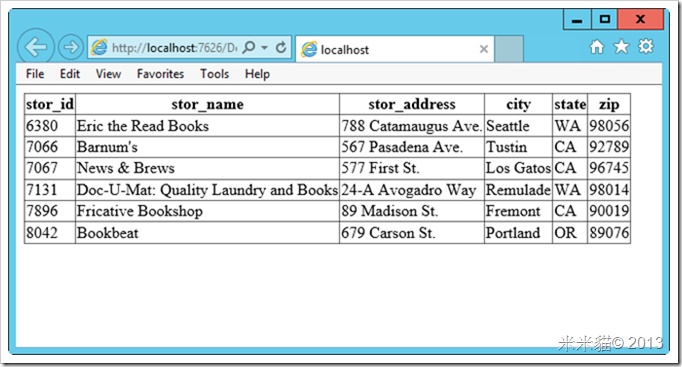Screen dimensions: 682x367
Task: Select the Tustin city cell
Action: point(518,147)
